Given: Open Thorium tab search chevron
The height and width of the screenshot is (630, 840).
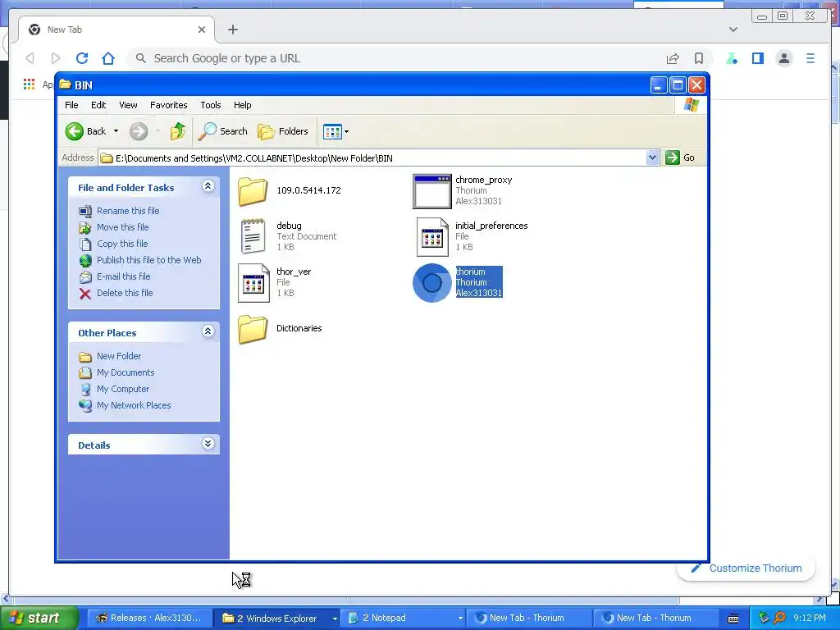Looking at the screenshot, I should pos(733,30).
